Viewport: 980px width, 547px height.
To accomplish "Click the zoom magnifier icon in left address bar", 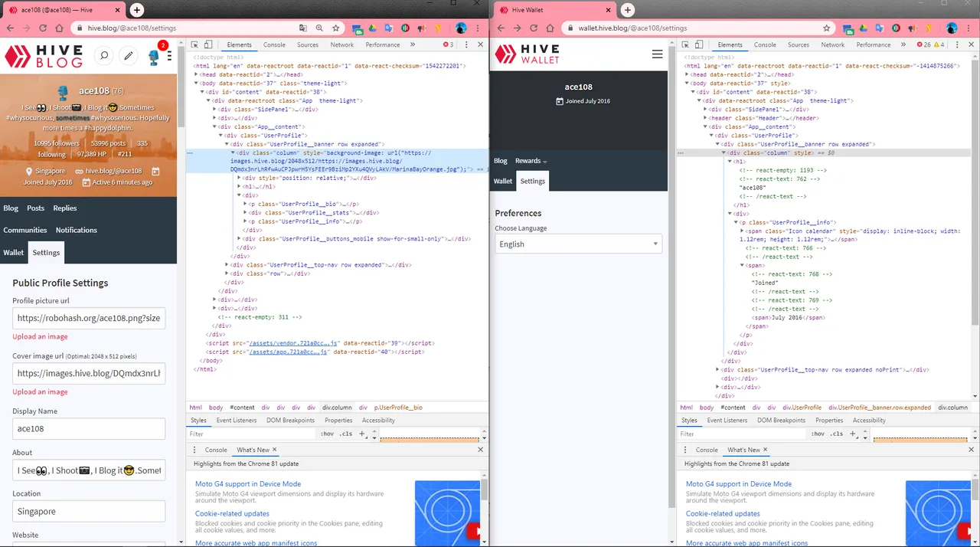I will (319, 28).
